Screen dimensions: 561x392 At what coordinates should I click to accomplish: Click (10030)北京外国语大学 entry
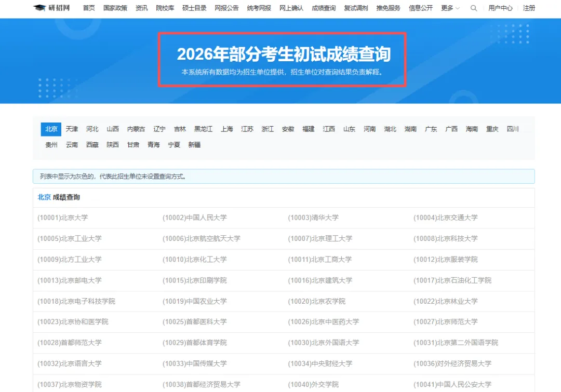point(324,343)
